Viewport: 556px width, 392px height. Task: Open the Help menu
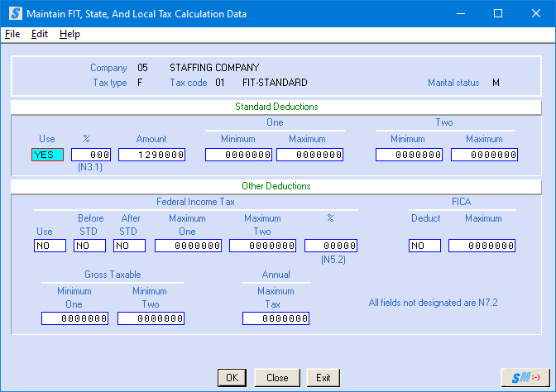click(x=69, y=34)
